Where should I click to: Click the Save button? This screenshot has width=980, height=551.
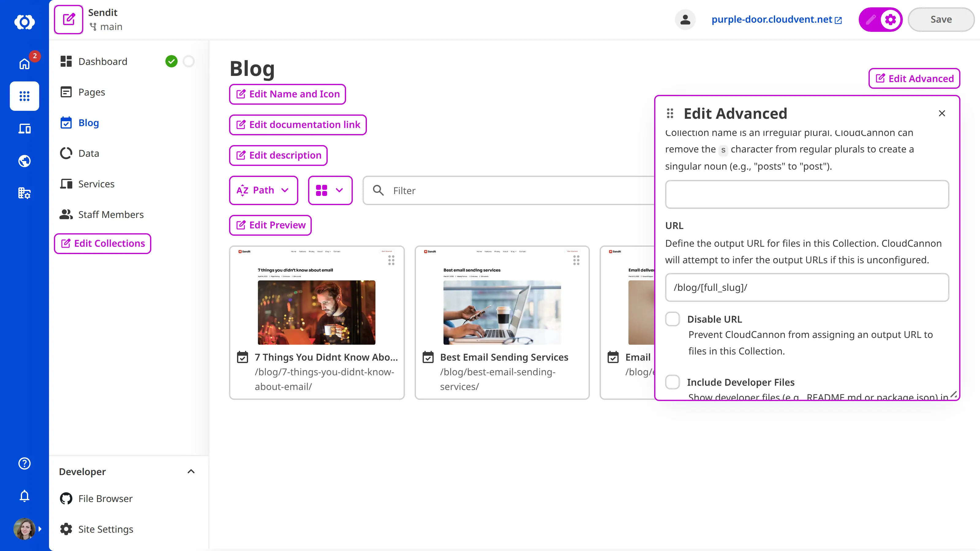(941, 19)
